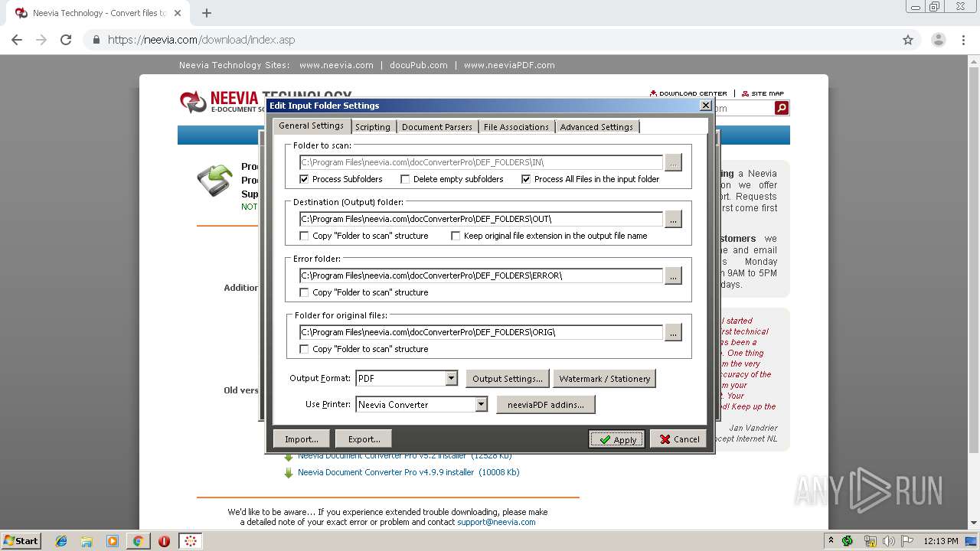This screenshot has height=551, width=980.
Task: Open the volume speaker tray icon
Action: pyautogui.click(x=888, y=541)
